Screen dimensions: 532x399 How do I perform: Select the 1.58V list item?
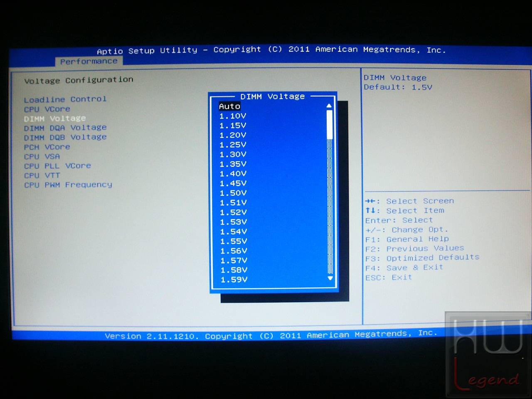(234, 270)
